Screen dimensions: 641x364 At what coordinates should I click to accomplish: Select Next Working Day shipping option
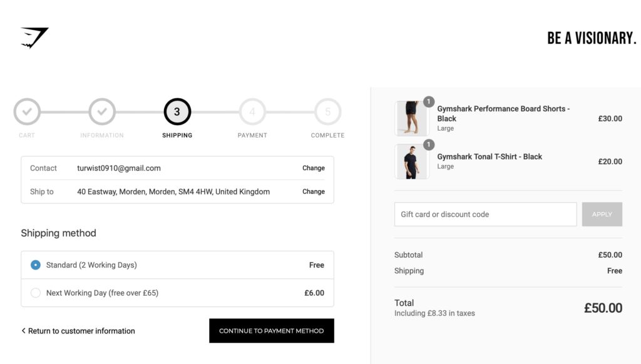(36, 293)
